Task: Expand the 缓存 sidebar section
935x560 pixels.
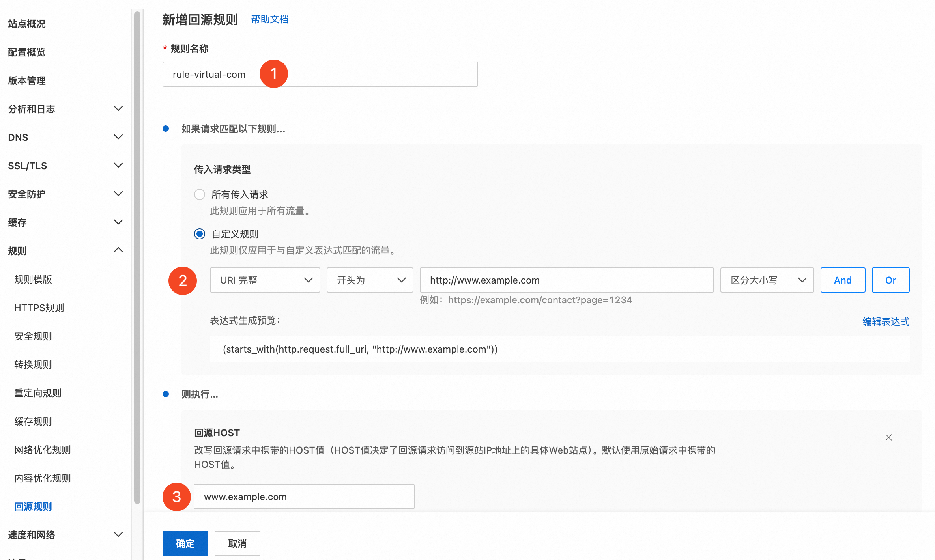Action: [x=118, y=222]
